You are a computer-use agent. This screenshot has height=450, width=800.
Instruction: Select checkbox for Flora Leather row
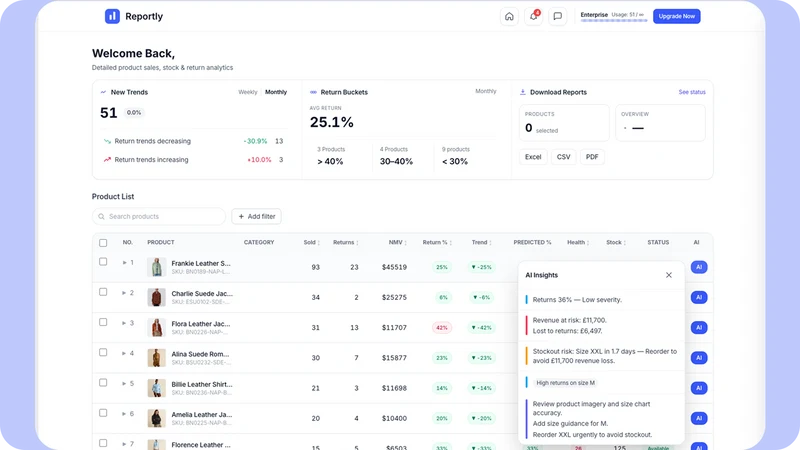pos(103,322)
